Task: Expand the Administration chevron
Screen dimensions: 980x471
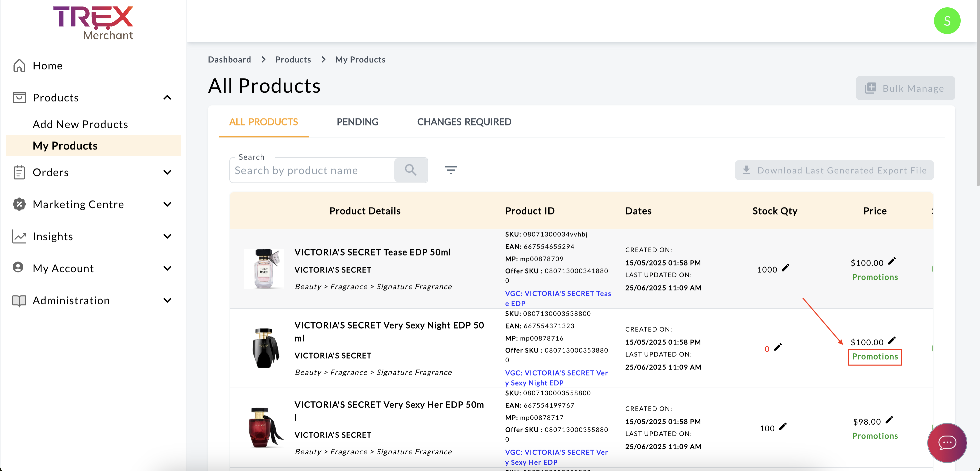Action: point(167,301)
